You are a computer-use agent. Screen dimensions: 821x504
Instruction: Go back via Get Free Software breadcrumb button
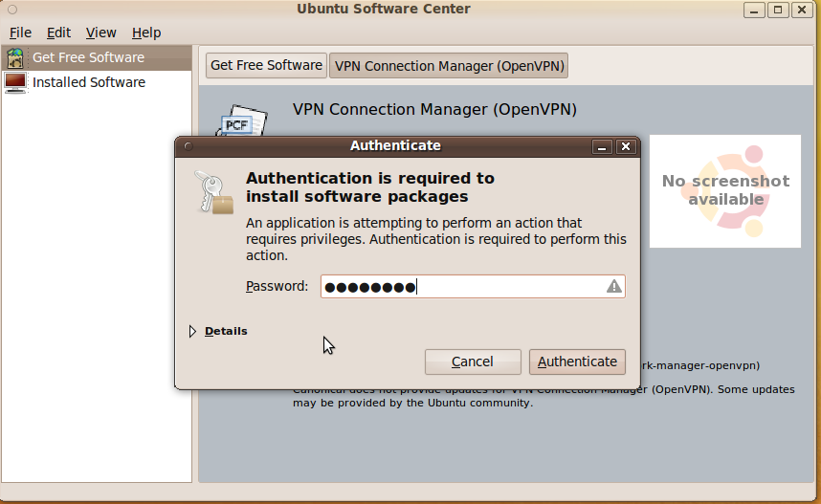tap(267, 65)
